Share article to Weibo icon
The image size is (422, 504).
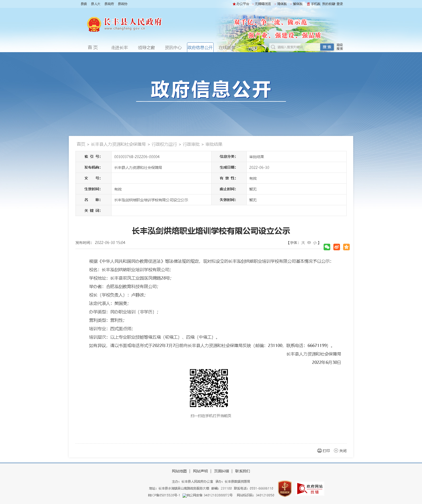pyautogui.click(x=337, y=247)
